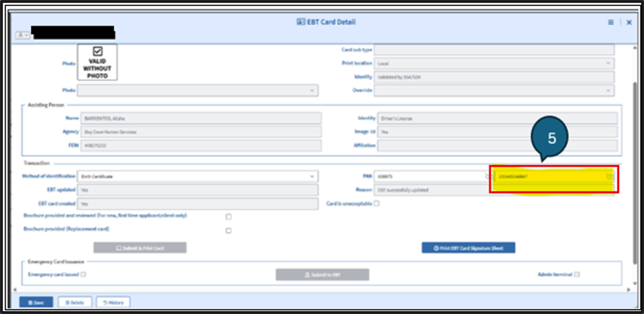Click the card icon beside EBT Card Detail title

[x=301, y=22]
